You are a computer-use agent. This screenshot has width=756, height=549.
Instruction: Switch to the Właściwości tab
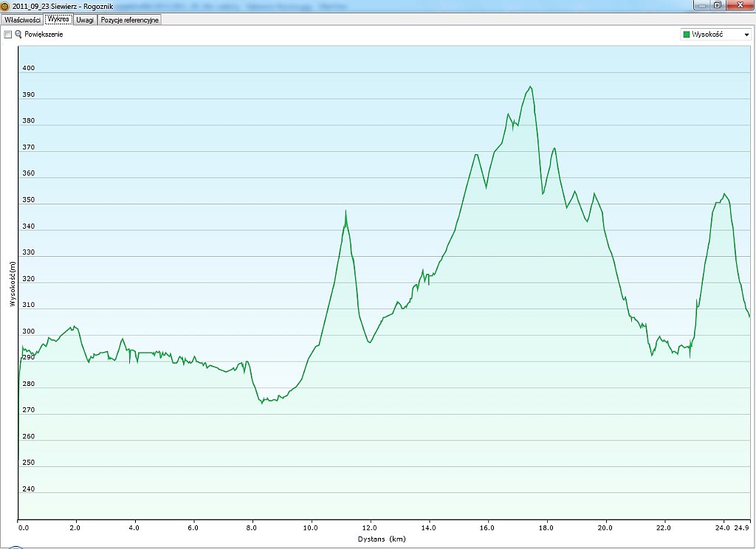pos(21,20)
